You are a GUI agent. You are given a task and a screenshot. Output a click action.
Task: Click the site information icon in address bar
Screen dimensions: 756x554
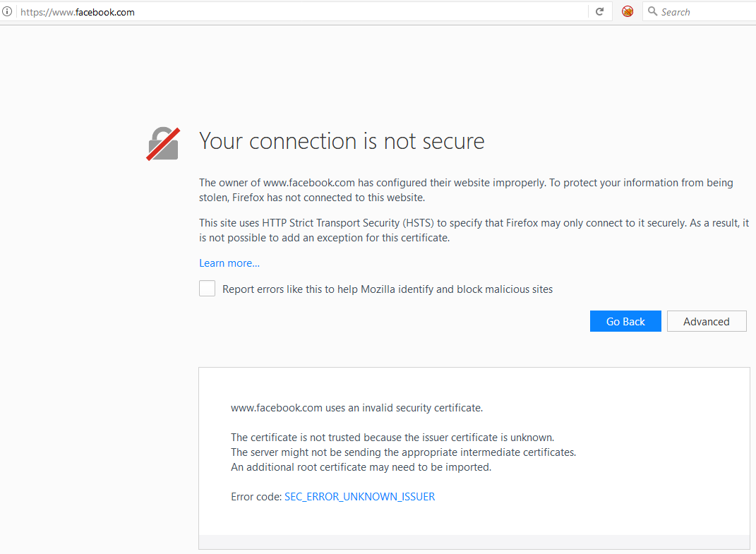pos(7,12)
